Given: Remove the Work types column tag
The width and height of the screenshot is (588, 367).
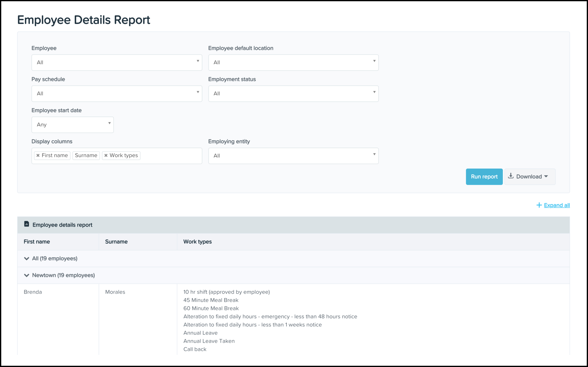Looking at the screenshot, I should (x=106, y=156).
